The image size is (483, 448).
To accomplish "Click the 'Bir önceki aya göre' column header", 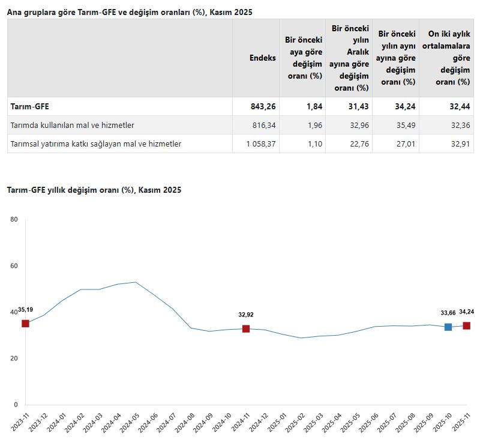I will 303,58.
